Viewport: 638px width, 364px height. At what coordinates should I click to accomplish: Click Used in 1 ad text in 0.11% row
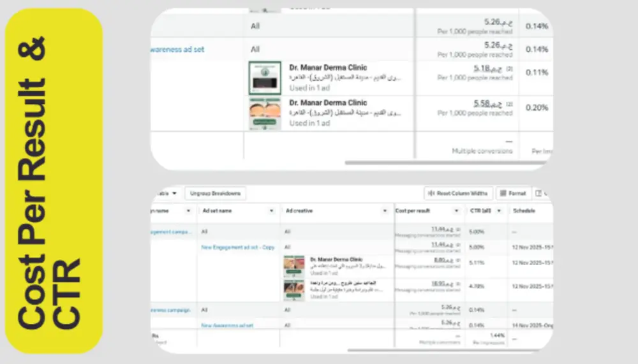click(309, 88)
